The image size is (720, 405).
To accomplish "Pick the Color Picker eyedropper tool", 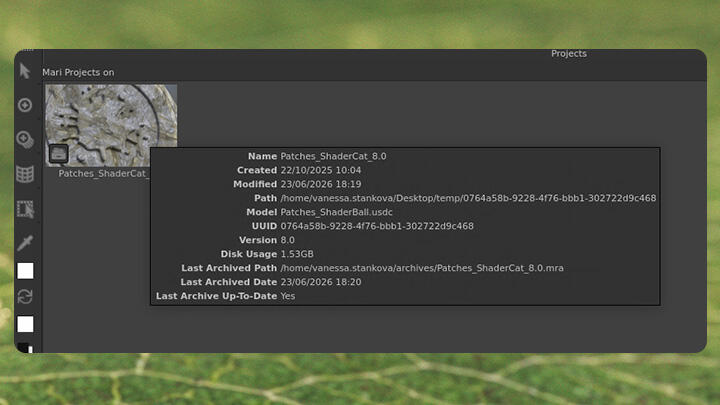I will click(x=25, y=243).
